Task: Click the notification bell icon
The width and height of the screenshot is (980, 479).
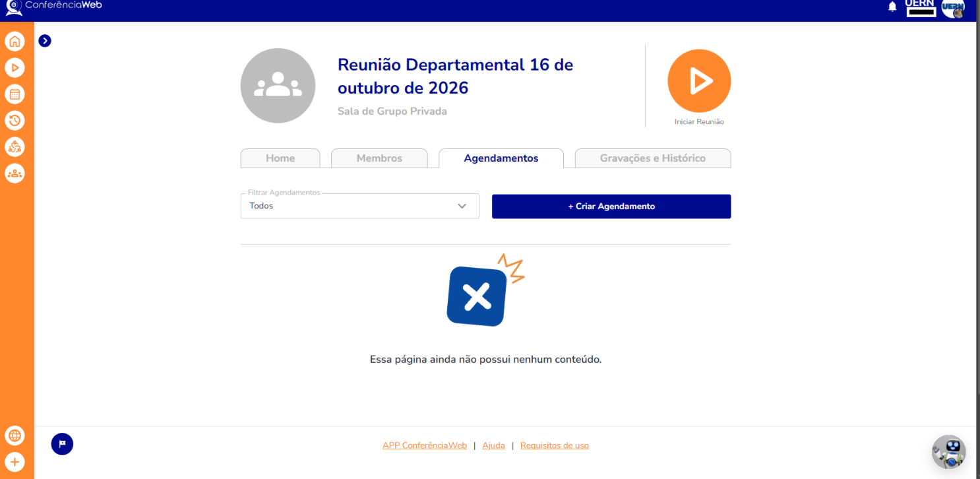Action: (x=892, y=7)
